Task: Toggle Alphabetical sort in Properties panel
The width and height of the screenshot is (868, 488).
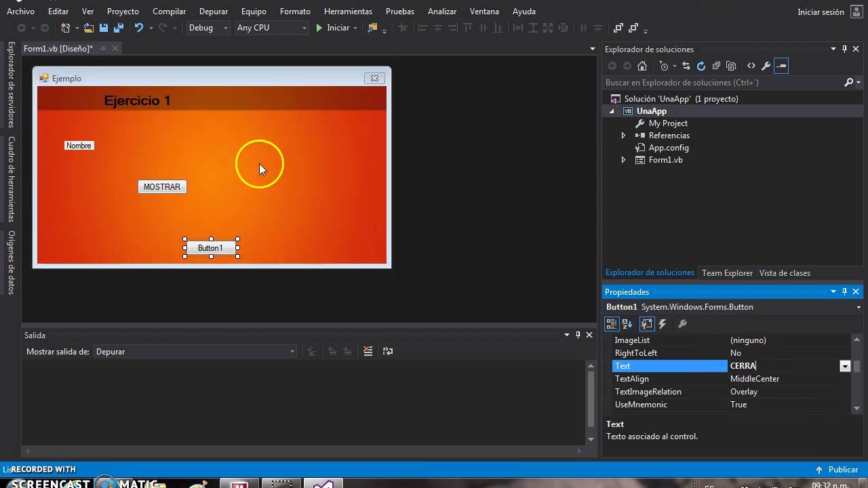Action: point(627,324)
